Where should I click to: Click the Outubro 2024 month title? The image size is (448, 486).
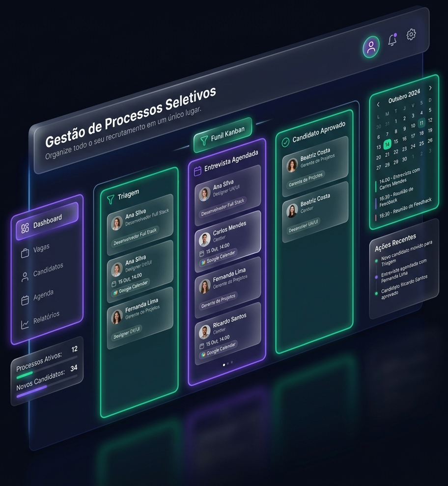(404, 96)
